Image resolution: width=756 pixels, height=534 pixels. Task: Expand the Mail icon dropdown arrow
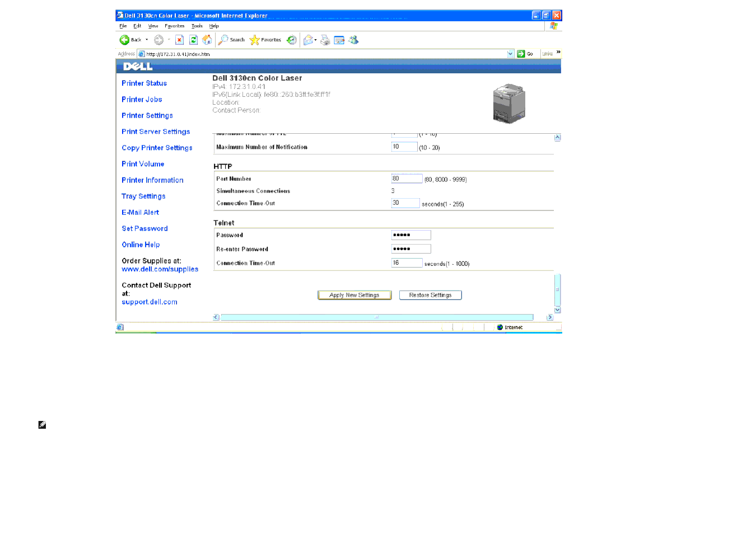(316, 40)
